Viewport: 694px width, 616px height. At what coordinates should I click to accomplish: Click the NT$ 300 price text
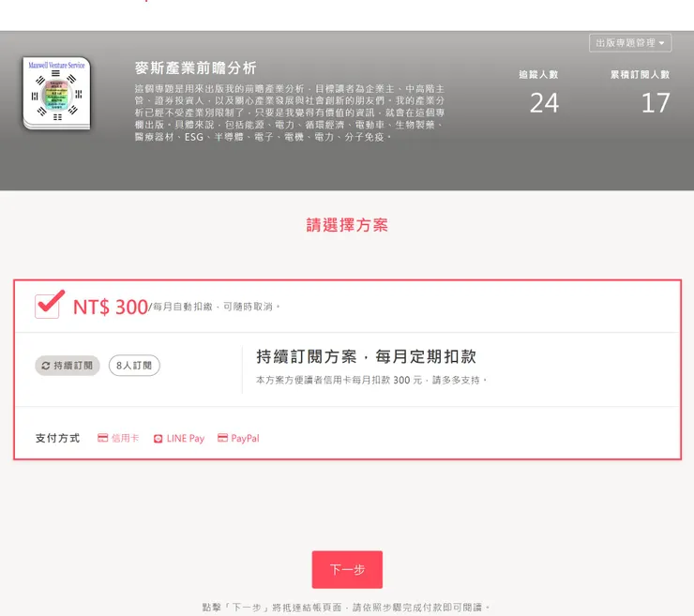(x=111, y=308)
